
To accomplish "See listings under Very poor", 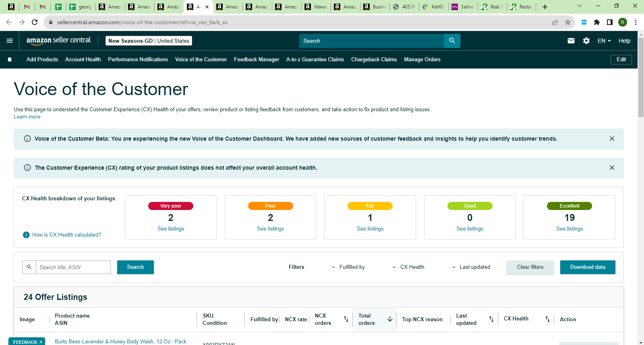I will tap(171, 229).
